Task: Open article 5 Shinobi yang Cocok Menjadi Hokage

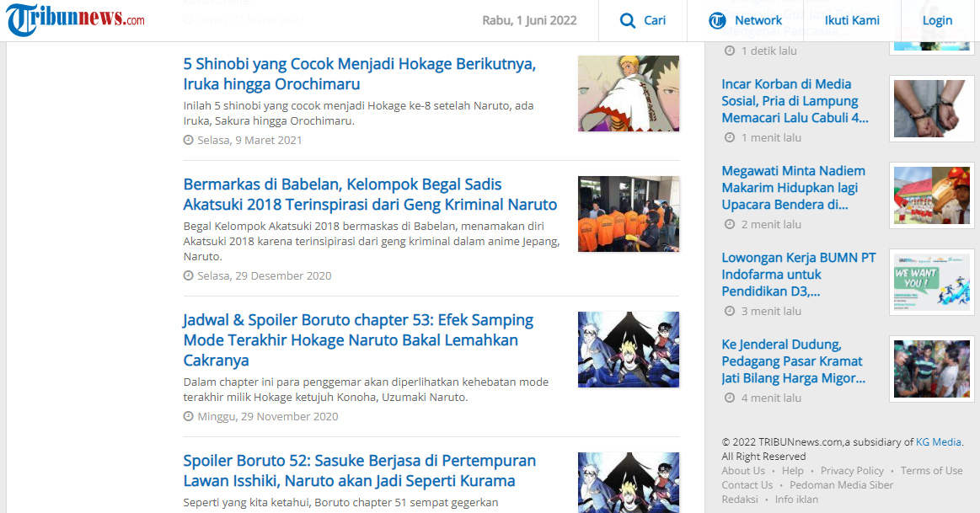Action: click(359, 74)
